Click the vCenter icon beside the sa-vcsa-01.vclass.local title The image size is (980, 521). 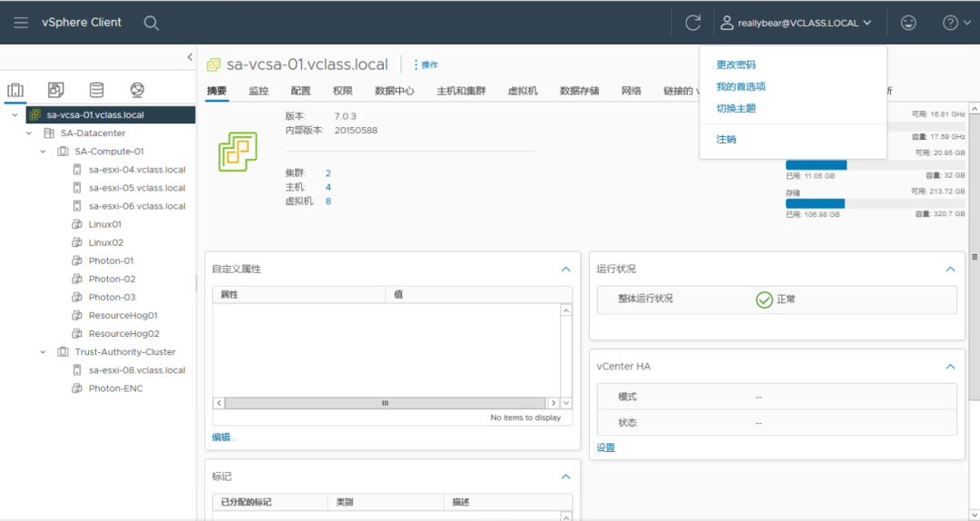(x=214, y=64)
